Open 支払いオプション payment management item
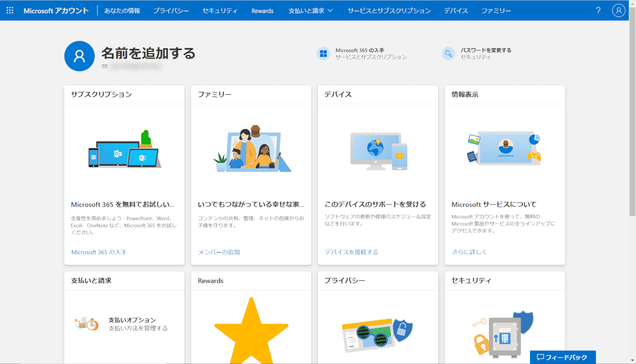Image resolution: width=636 pixels, height=364 pixels. coord(121,324)
